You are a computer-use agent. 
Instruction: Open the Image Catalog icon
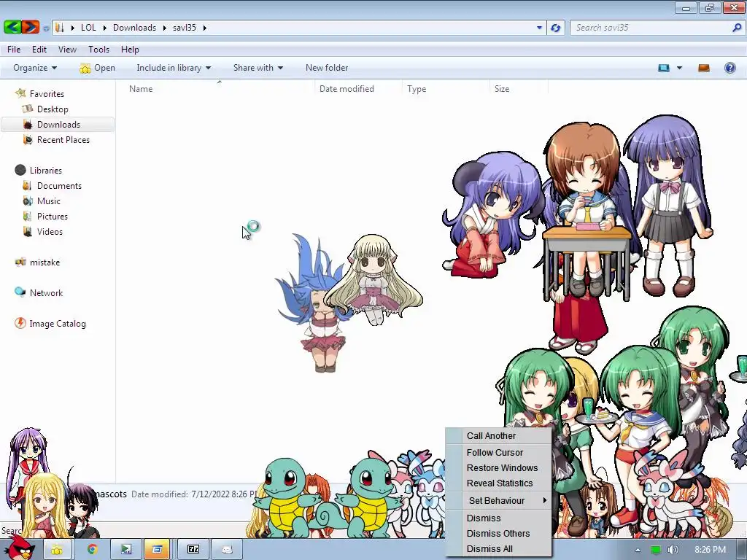[x=20, y=323]
